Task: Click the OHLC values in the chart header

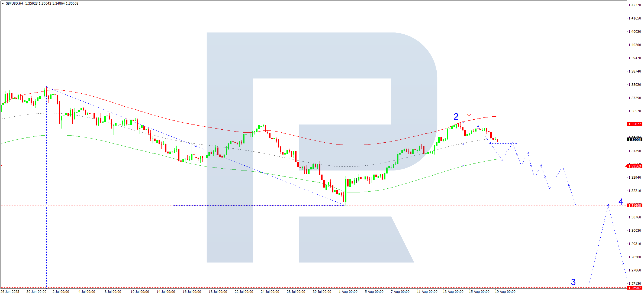Action: click(51, 4)
